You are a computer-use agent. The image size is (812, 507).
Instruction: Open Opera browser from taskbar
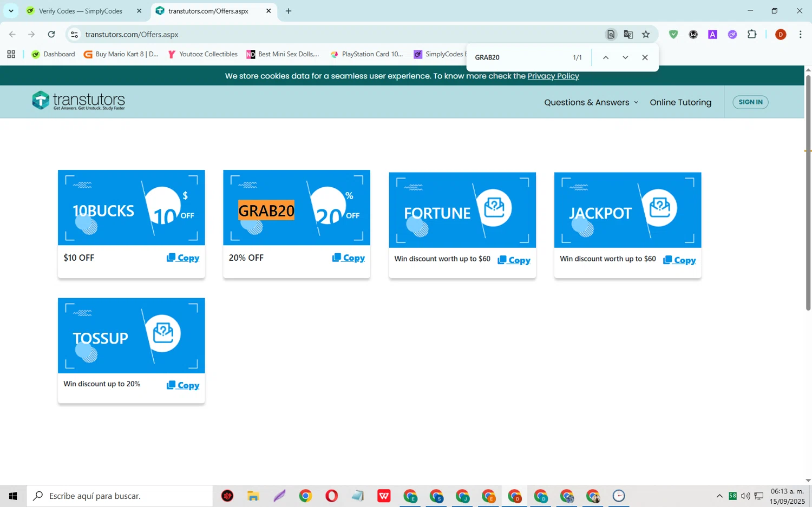[331, 496]
